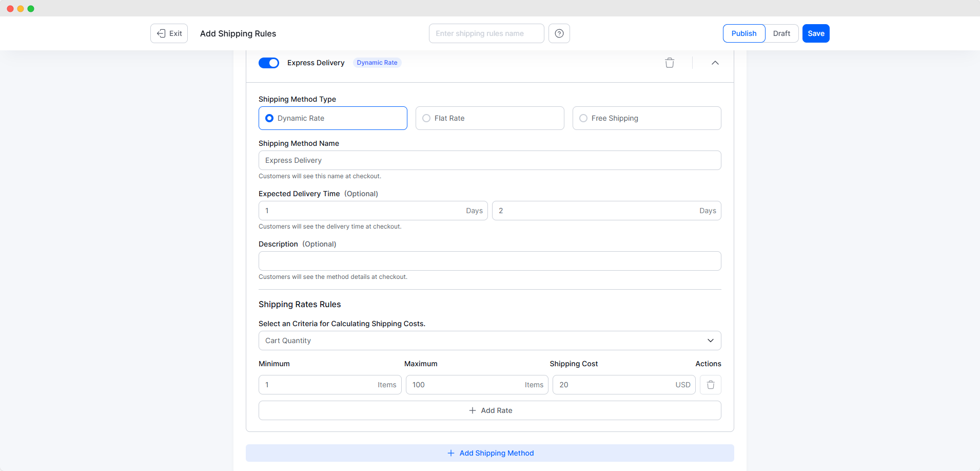Switch to the Publish status

[744, 33]
